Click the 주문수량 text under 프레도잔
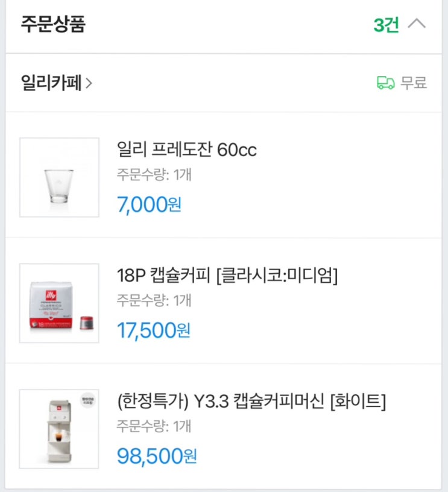 point(154,175)
